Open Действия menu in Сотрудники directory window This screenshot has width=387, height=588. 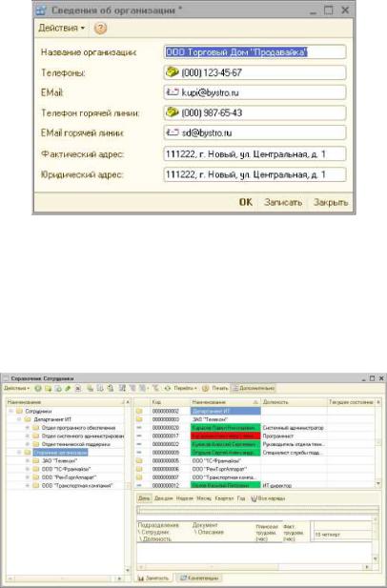[x=16, y=388]
